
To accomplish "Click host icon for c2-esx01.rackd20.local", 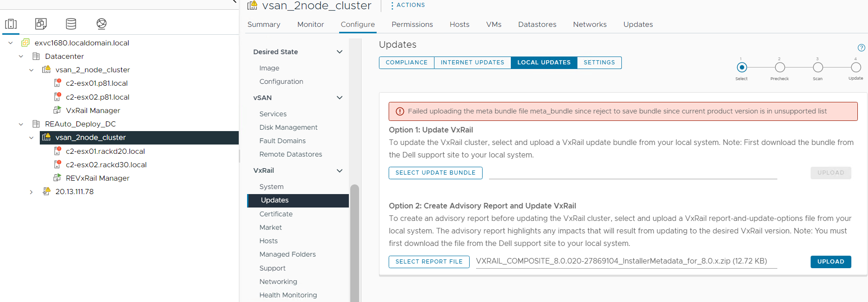I will click(x=57, y=151).
